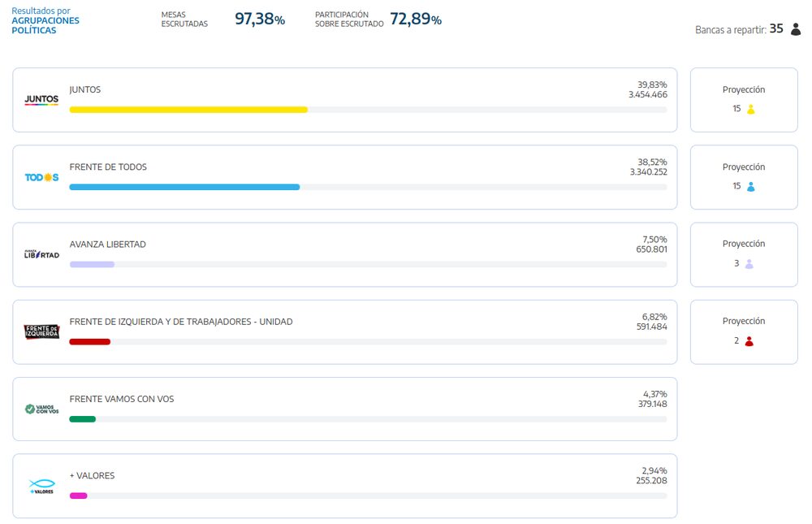
Task: Click the lilac seat icon in Avanza Libertad projection
Action: 749,263
